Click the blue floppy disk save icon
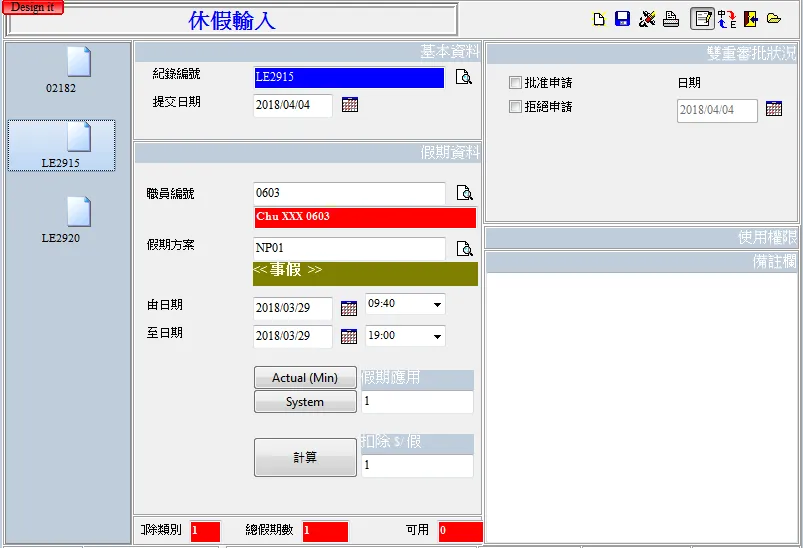The image size is (803, 548). 622,19
